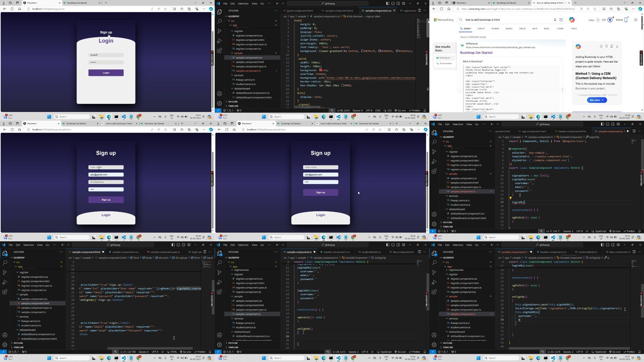Click Sign up button in four-field form
Screen dimensions: 644x362
click(x=106, y=200)
